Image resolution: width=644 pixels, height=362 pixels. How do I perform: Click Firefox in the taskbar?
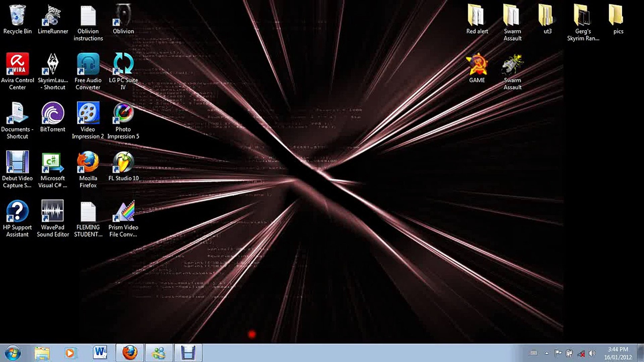pos(130,353)
